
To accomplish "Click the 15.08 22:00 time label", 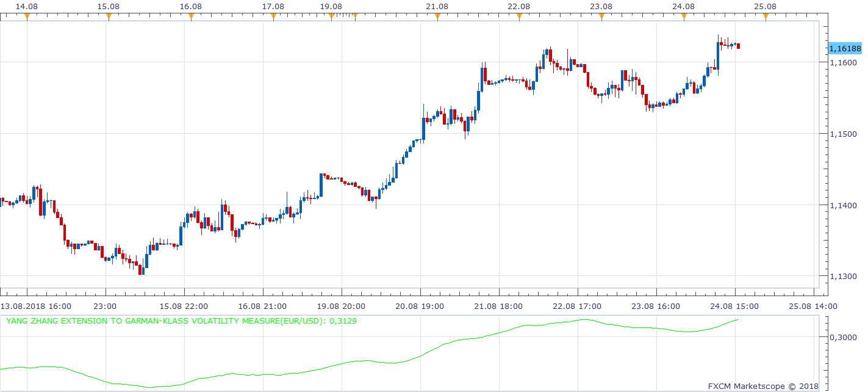I will coord(184,306).
